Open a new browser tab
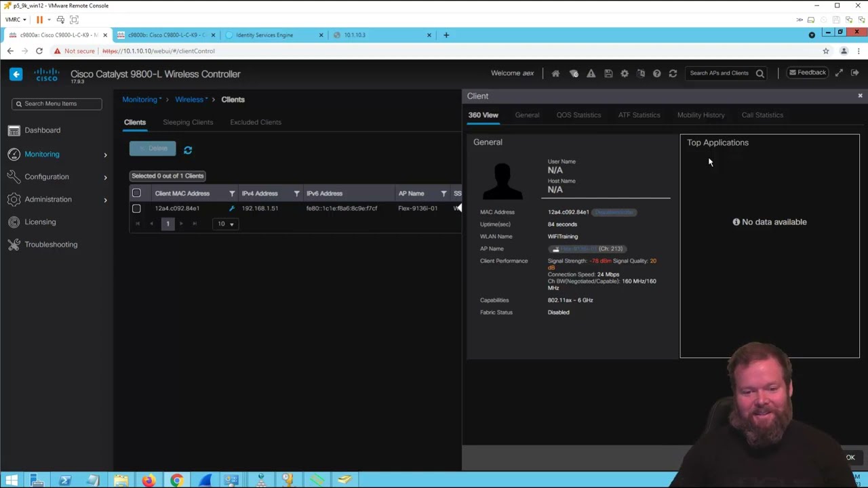This screenshot has height=488, width=868. click(x=446, y=35)
